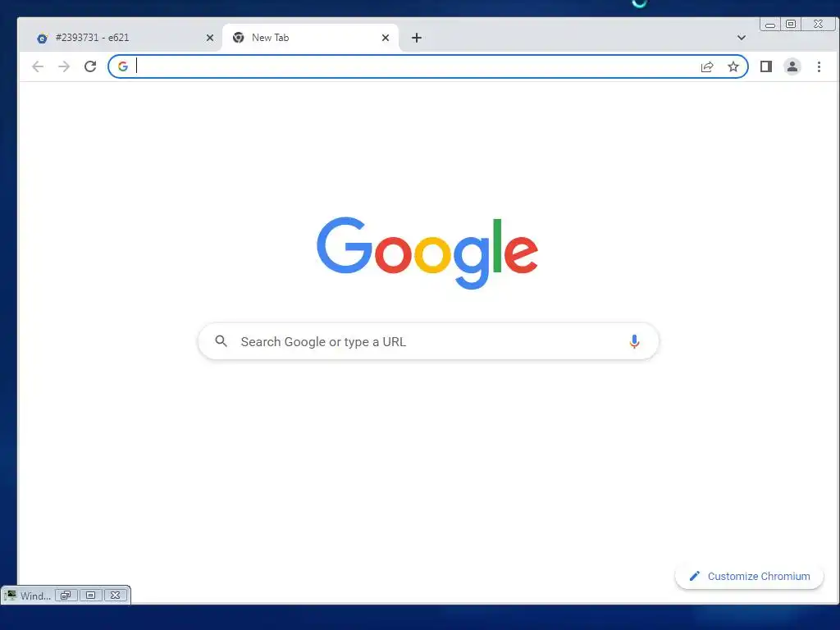Viewport: 840px width, 630px height.
Task: Open the Chromium three-dot menu
Action: pos(819,66)
